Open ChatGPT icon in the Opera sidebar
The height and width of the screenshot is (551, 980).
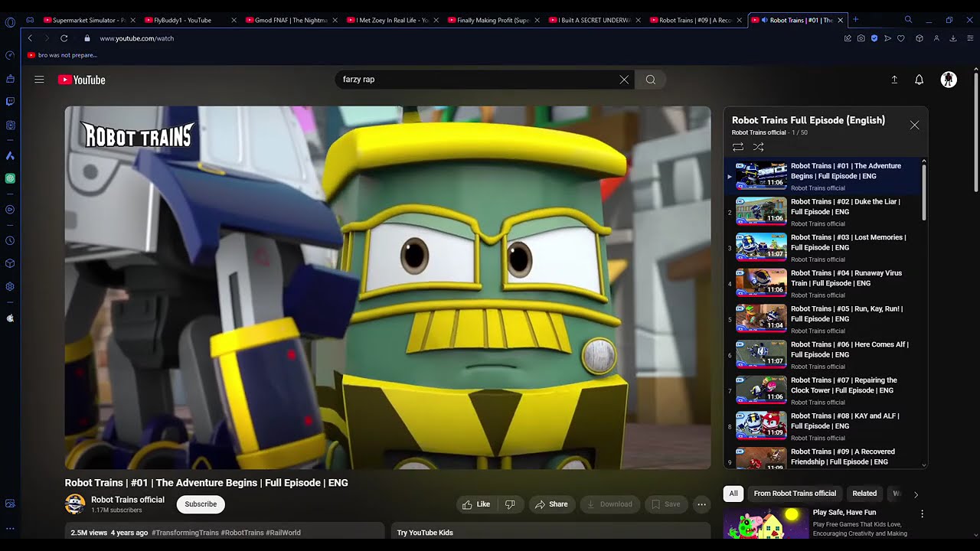[x=10, y=178]
